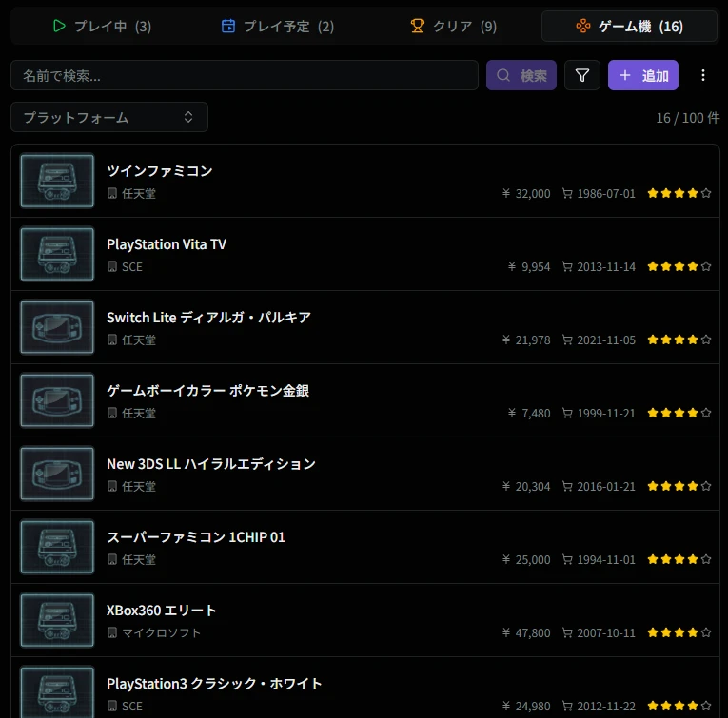Click the star rating on ツインファミコン row
Viewport: 728px width, 718px height.
tap(679, 193)
